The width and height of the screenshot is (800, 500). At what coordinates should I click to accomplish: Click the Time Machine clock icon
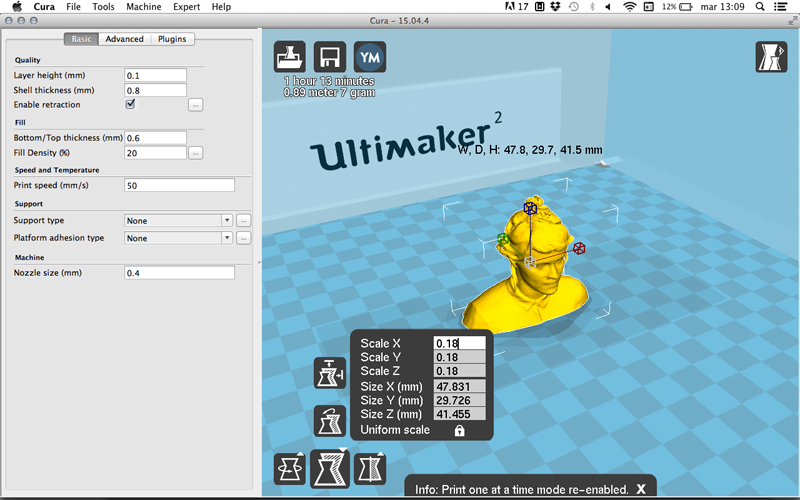[x=574, y=7]
